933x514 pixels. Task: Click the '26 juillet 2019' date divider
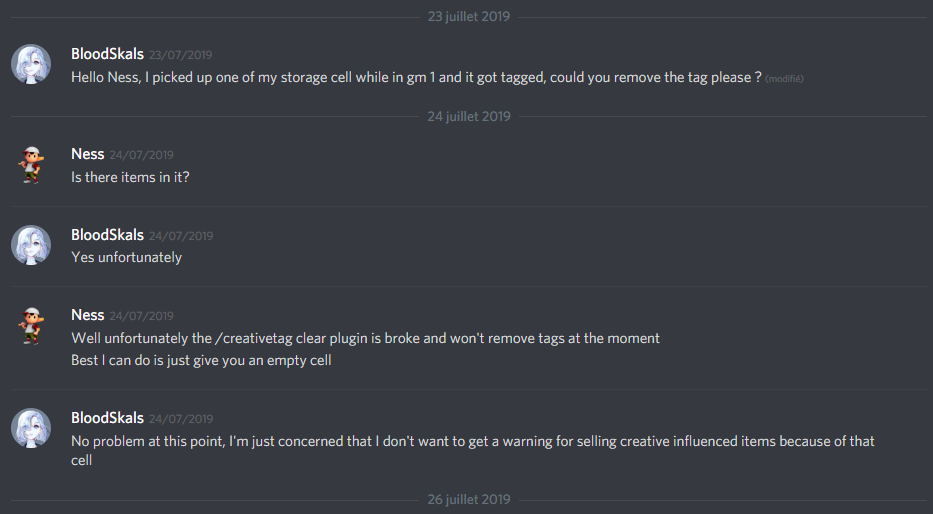468,499
